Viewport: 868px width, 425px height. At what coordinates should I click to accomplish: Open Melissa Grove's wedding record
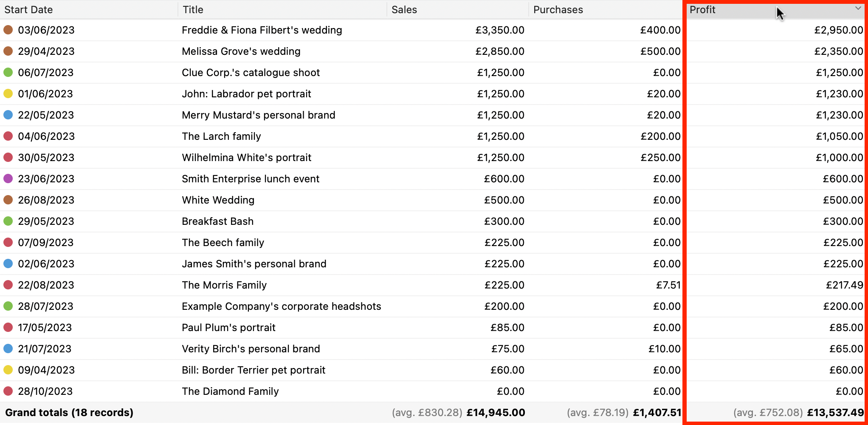pos(241,51)
